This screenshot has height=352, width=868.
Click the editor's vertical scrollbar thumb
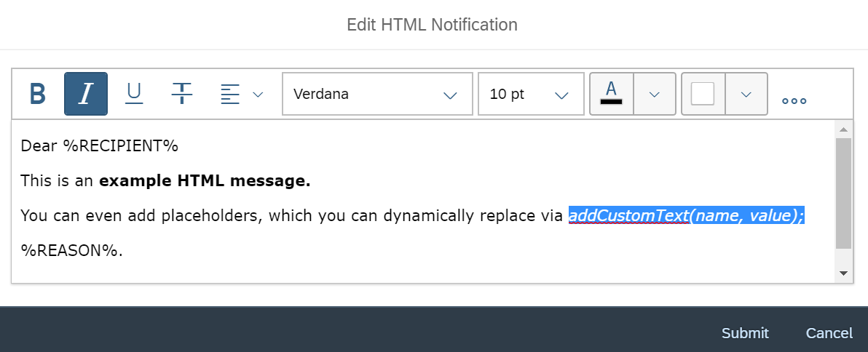click(x=844, y=193)
